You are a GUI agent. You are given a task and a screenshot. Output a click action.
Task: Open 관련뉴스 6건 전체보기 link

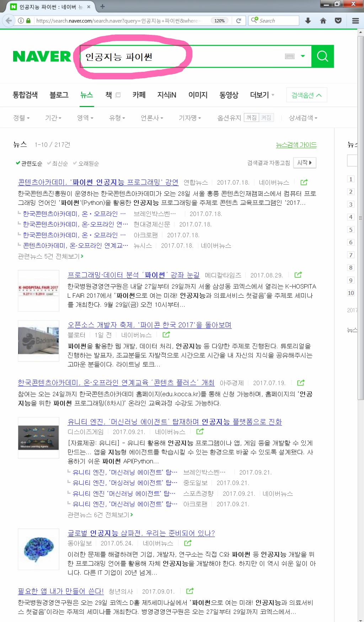[x=100, y=515]
